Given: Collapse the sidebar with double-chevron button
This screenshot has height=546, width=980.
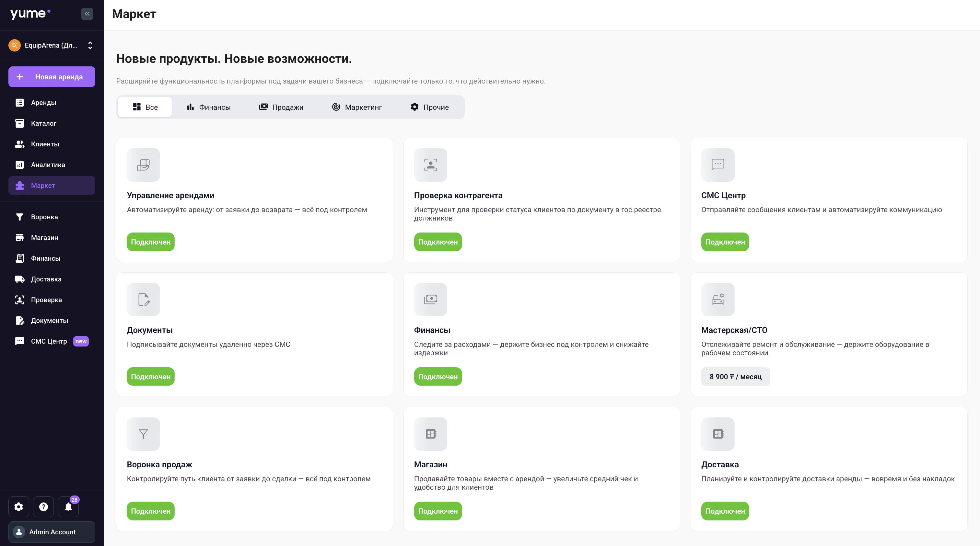Looking at the screenshot, I should 87,14.
